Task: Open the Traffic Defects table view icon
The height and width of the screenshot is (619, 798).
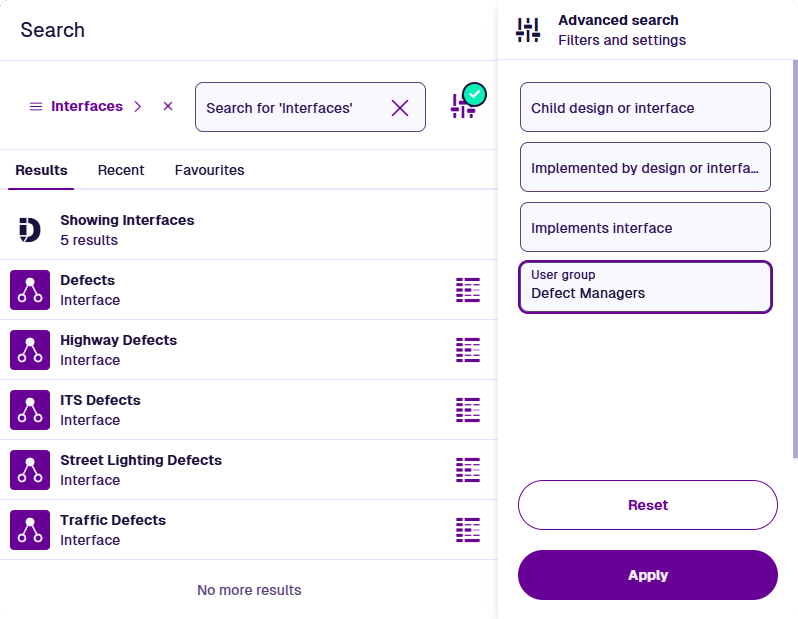Action: point(468,530)
